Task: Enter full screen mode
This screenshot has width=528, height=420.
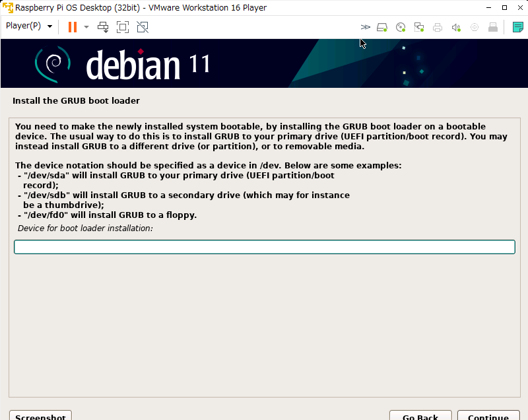Action: (x=123, y=27)
